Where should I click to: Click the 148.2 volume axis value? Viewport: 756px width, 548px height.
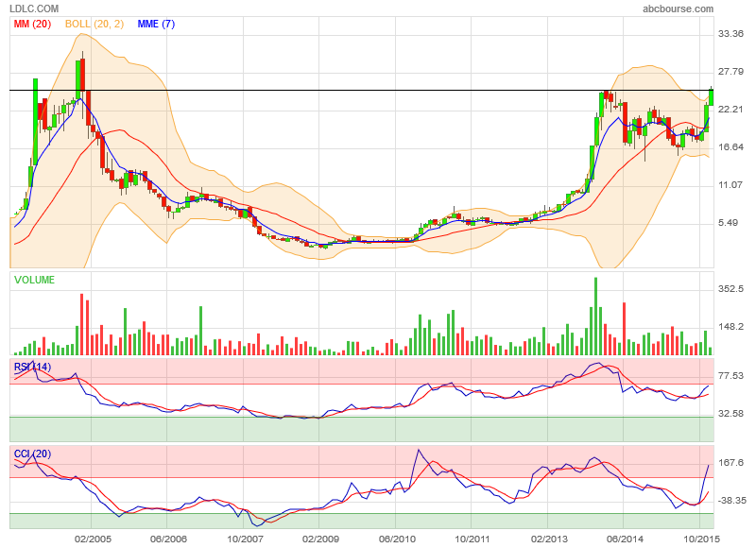tap(730, 327)
